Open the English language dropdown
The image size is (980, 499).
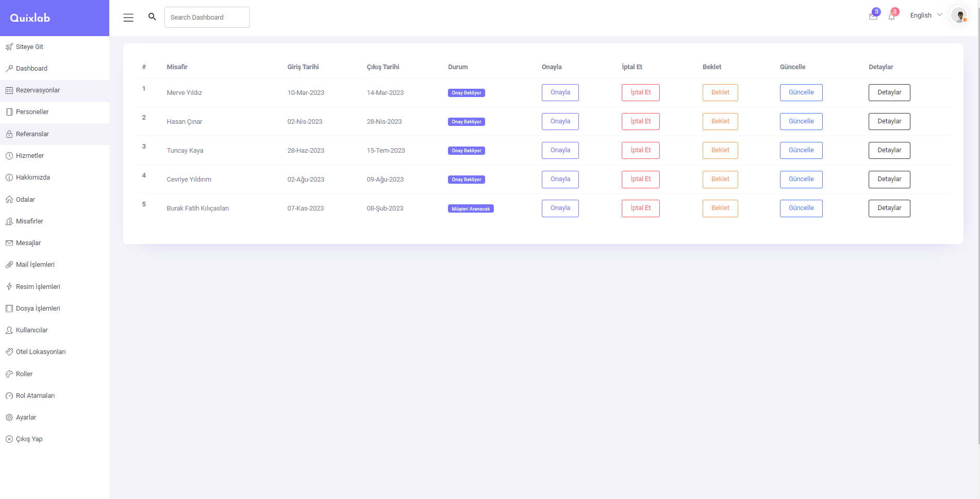(926, 15)
